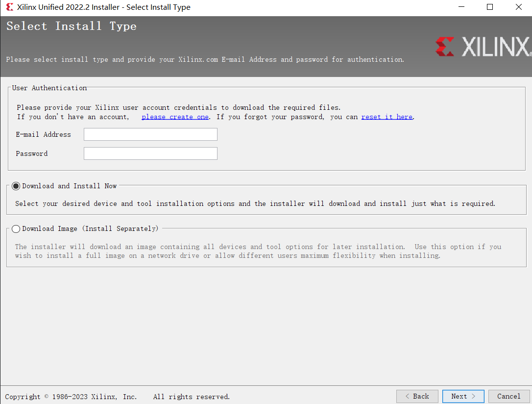Screen dimensions: 532x404
Task: Click the "Password" field label
Action: (x=31, y=153)
